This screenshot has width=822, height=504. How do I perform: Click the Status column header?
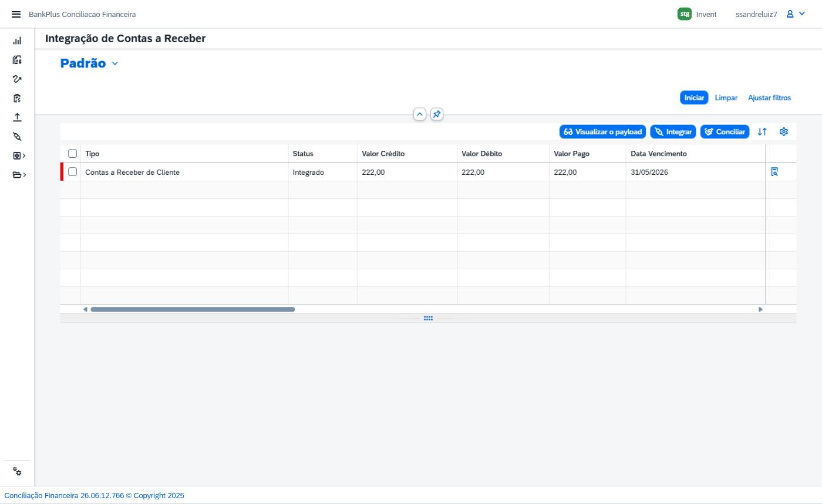(322, 154)
